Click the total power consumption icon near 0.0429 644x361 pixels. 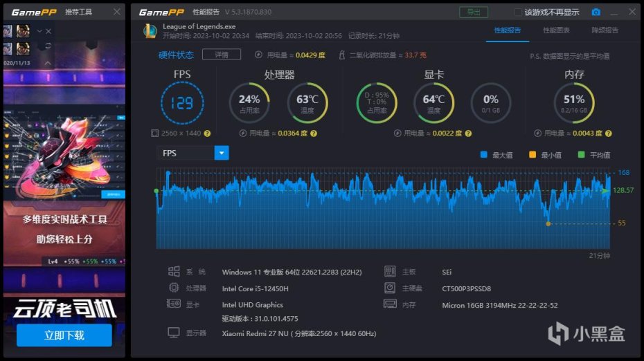258,55
